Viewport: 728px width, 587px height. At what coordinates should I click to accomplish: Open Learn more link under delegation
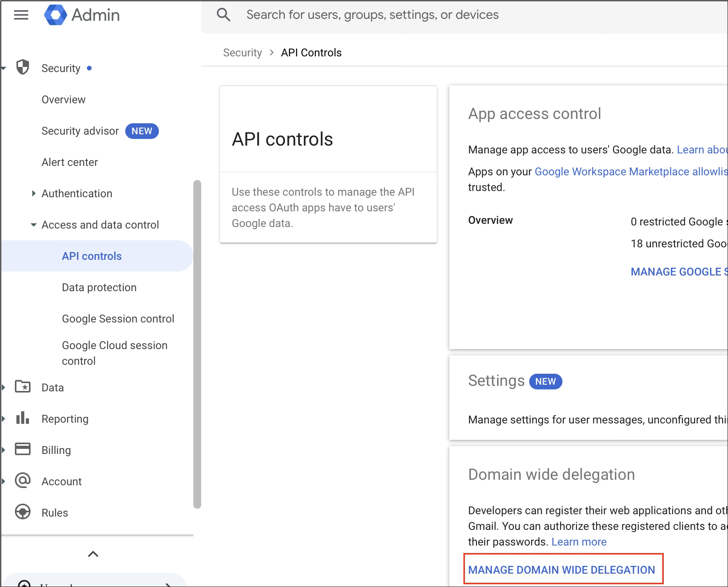579,542
